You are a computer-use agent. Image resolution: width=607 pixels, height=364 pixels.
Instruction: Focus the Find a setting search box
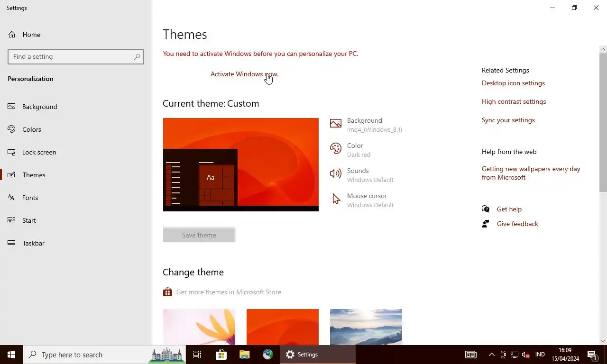pyautogui.click(x=76, y=56)
